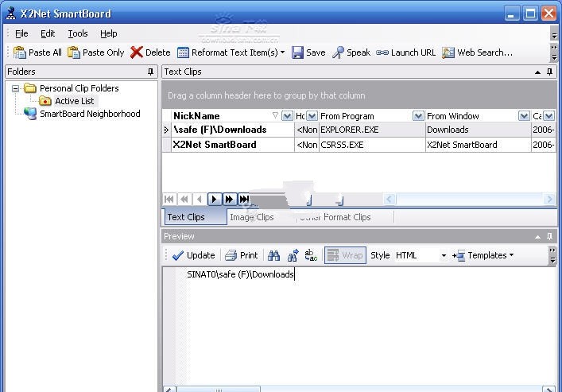Screen dimensions: 562x392
Task: Select SmartBoard Neighborhood in the tree
Action: (x=90, y=114)
